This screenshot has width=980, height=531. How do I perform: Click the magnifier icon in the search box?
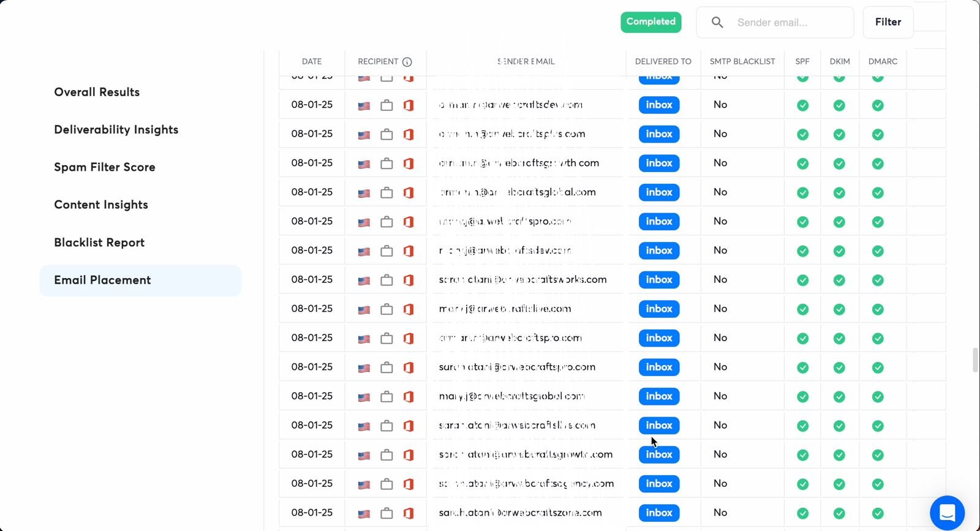tap(717, 23)
